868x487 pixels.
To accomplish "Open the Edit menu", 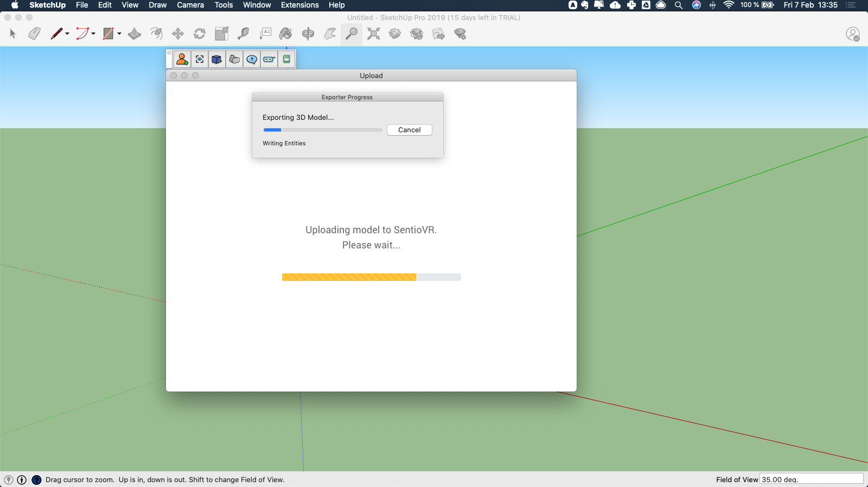I will (105, 5).
